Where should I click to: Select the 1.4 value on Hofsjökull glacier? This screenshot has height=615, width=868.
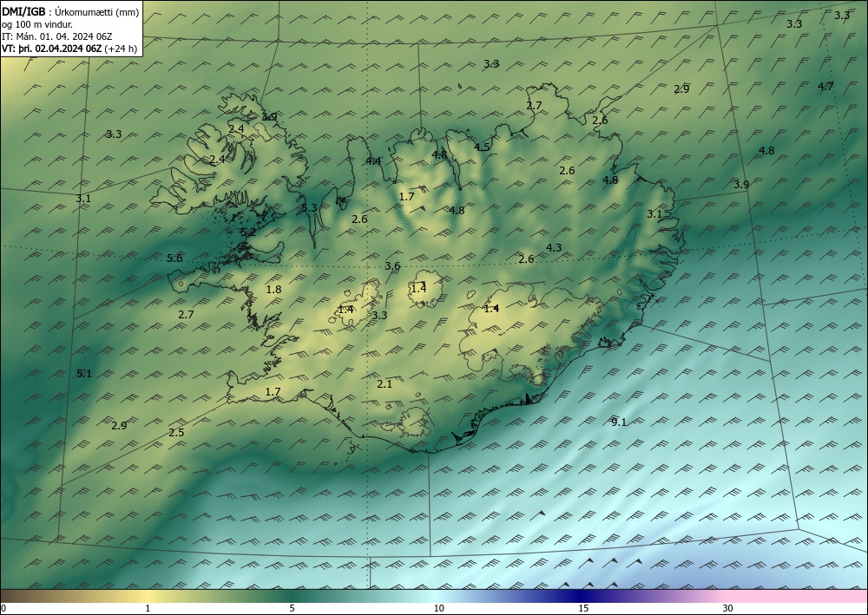pyautogui.click(x=418, y=288)
